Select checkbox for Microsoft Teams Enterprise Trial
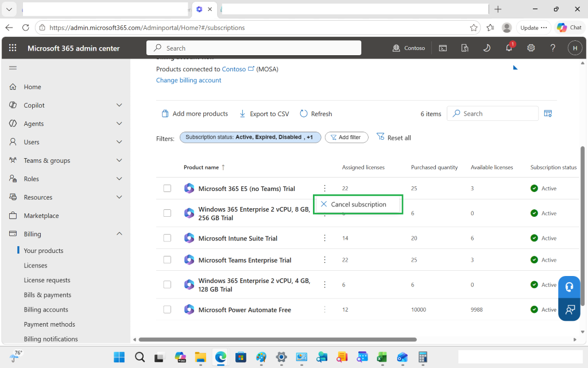The height and width of the screenshot is (368, 588). coord(167,260)
